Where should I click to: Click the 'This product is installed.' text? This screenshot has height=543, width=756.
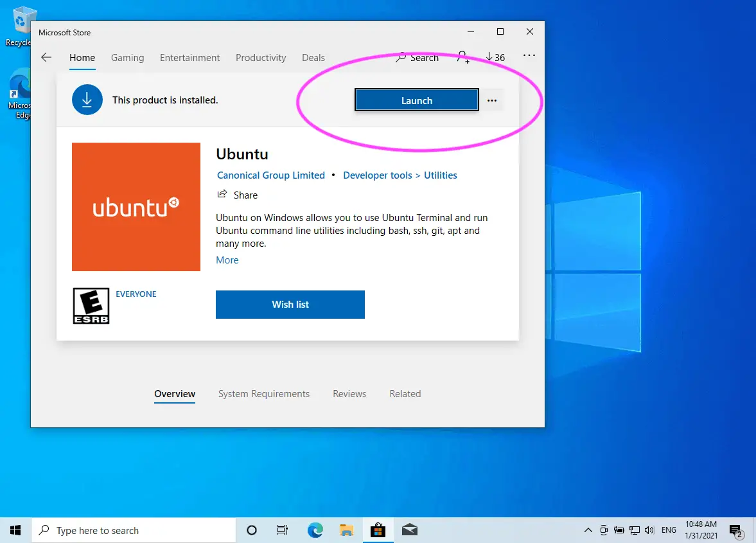coord(165,100)
